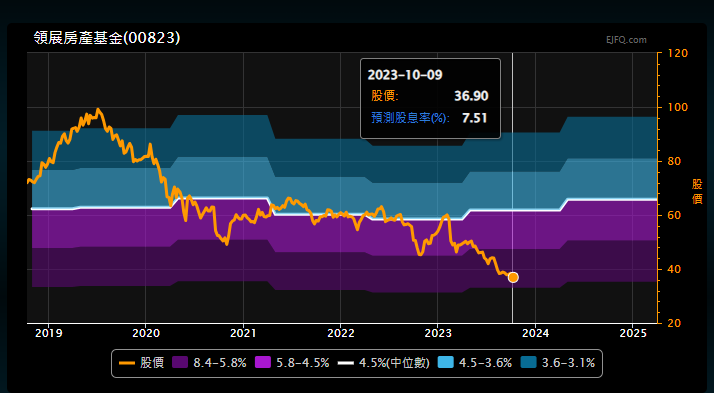Click the 36.90 price value in tooltip
Viewport: 714px width, 393px height.
click(x=471, y=96)
